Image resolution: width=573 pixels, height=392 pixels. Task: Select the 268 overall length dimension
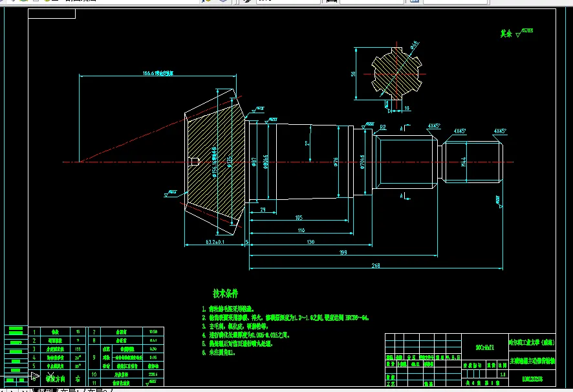click(x=376, y=265)
